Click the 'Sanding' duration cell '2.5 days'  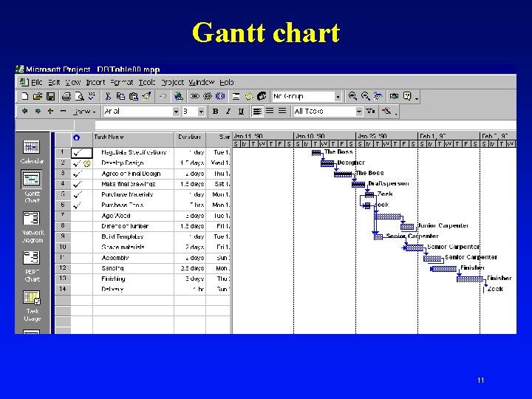(x=190, y=268)
